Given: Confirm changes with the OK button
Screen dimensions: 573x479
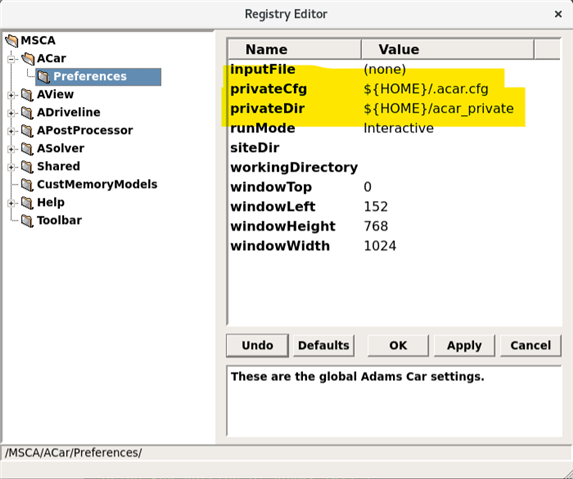Looking at the screenshot, I should [x=398, y=345].
